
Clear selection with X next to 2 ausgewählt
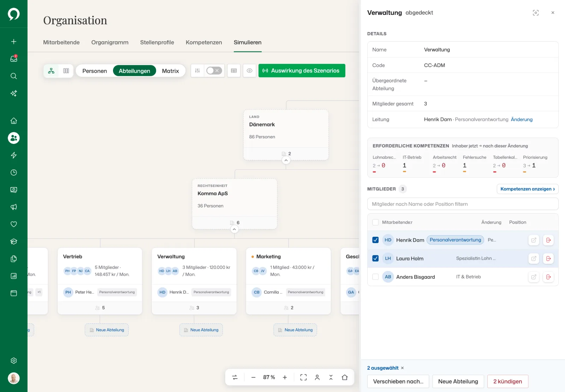(x=402, y=368)
